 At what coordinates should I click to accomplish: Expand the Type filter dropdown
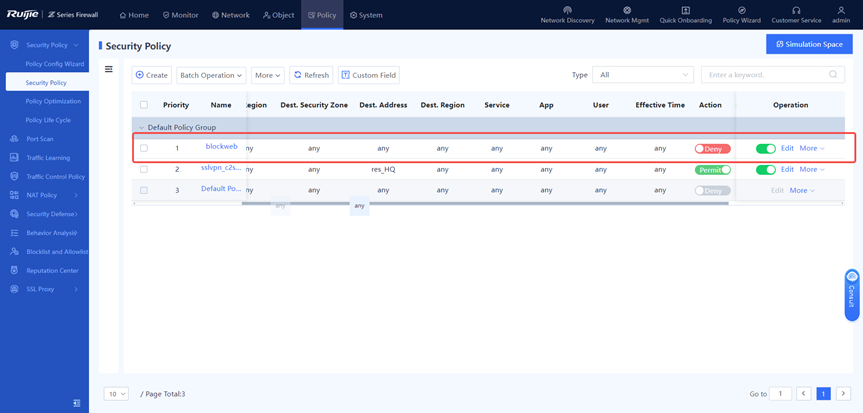click(x=642, y=75)
